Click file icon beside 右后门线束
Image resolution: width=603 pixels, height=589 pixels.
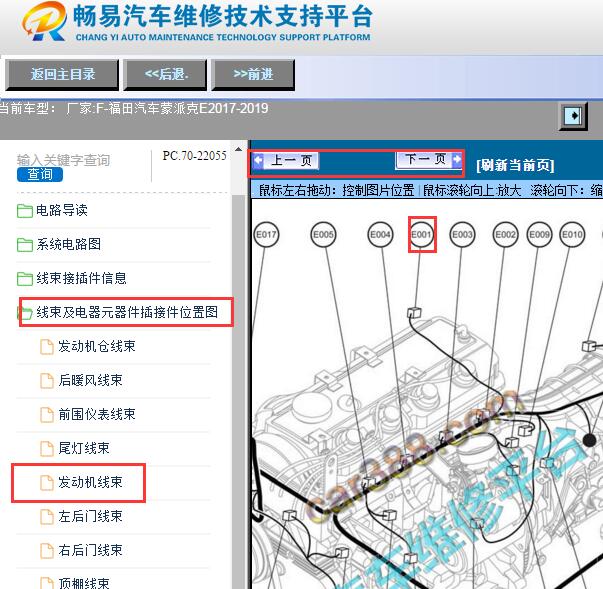(x=47, y=550)
